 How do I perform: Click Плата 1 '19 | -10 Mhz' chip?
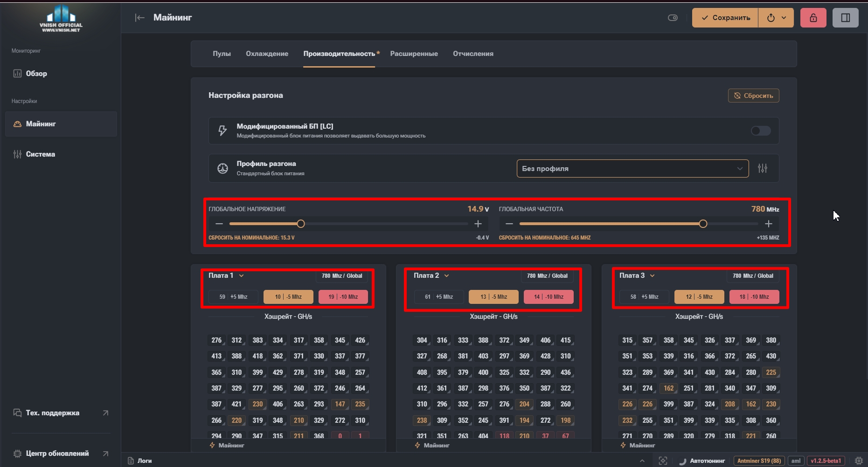tap(343, 297)
